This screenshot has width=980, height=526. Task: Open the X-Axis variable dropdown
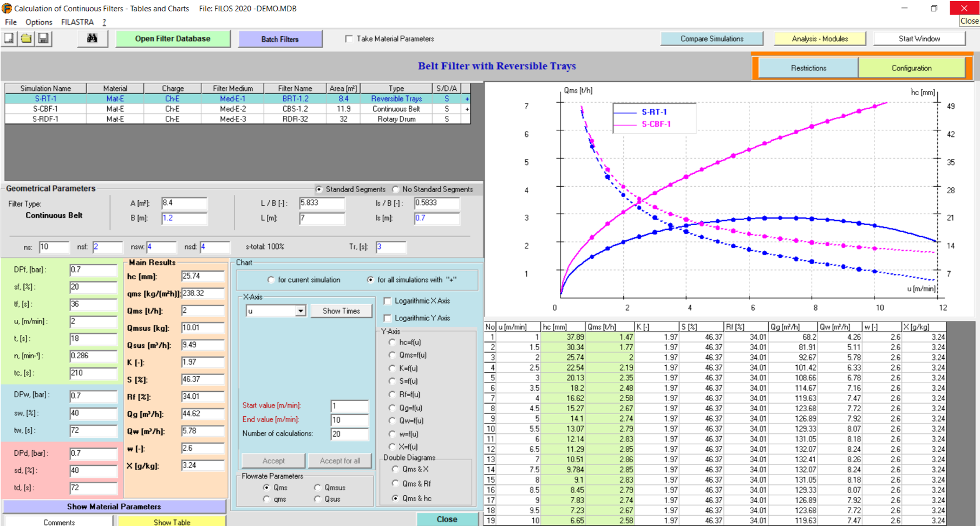[x=300, y=311]
